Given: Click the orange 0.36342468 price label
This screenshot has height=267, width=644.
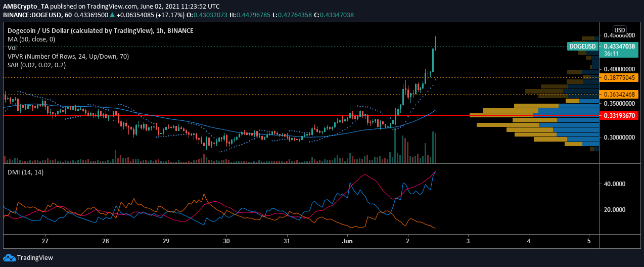Looking at the screenshot, I should (619, 95).
